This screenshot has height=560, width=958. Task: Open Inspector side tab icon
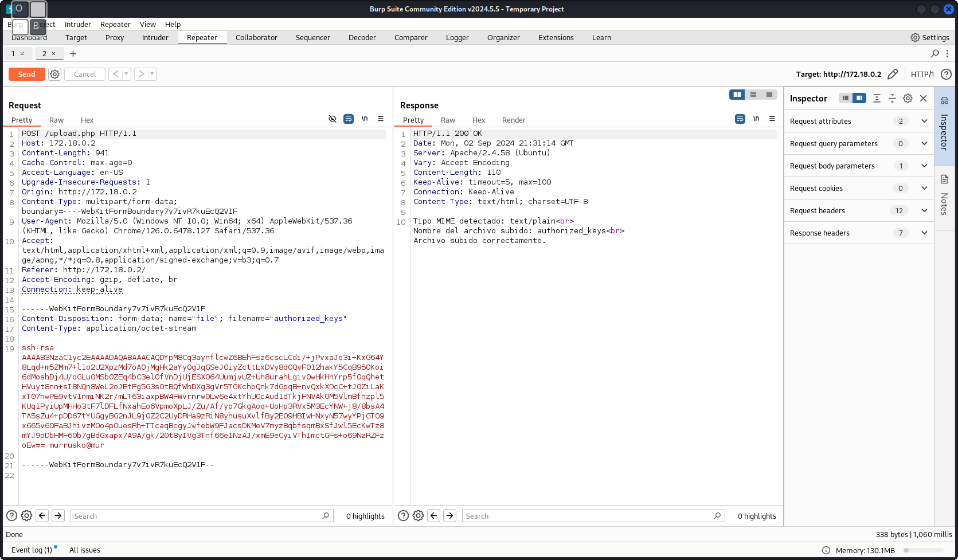[944, 100]
